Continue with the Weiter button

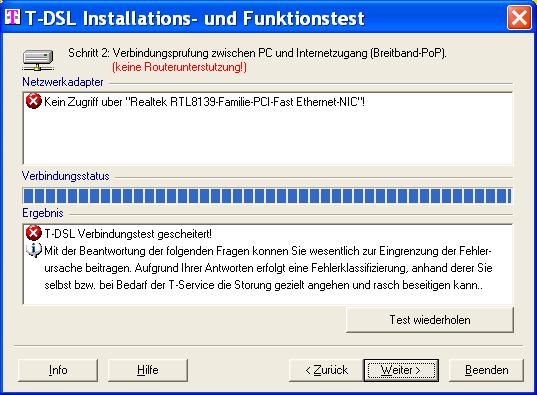pyautogui.click(x=401, y=370)
